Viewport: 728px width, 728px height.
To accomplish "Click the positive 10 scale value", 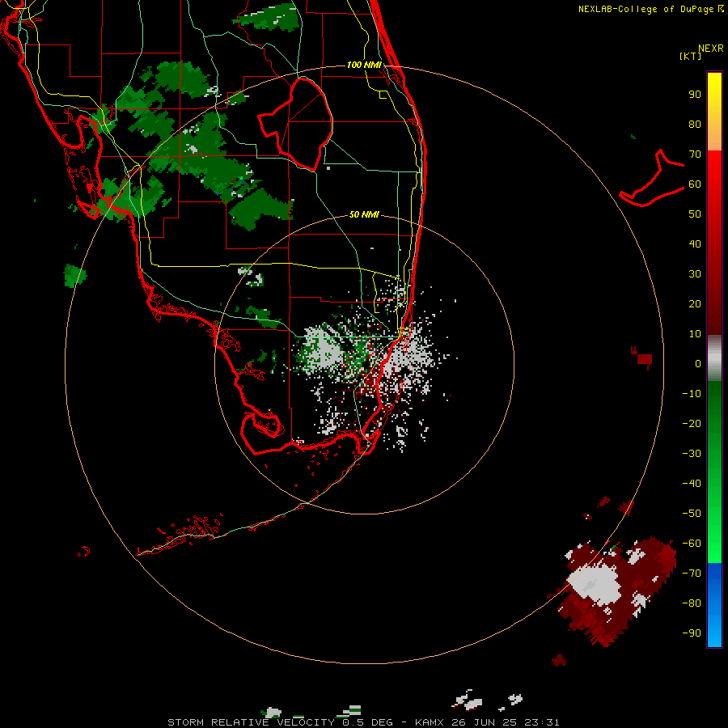I will 695,334.
